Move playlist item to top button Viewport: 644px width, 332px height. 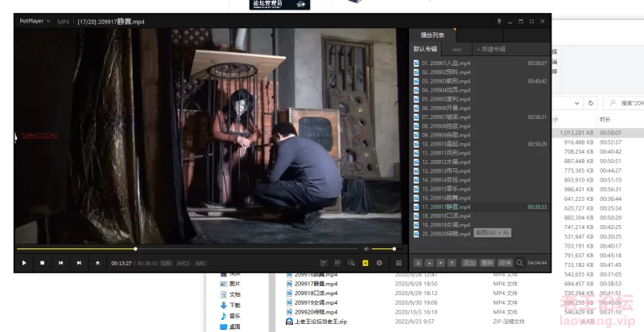click(x=418, y=263)
